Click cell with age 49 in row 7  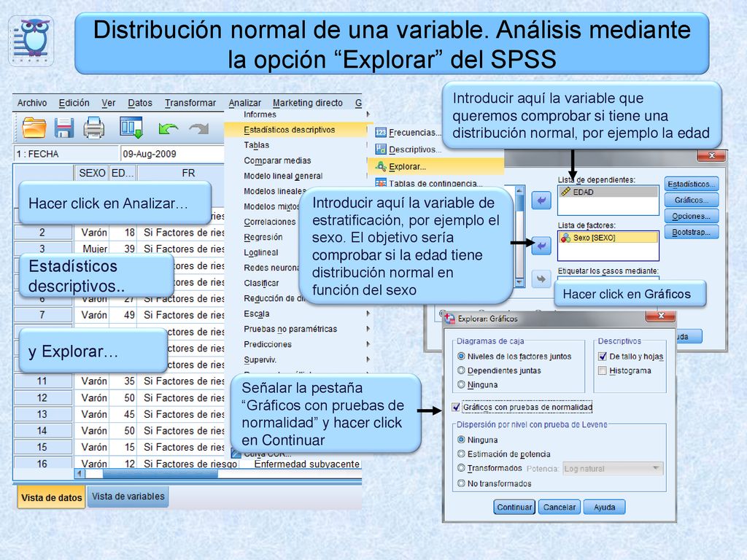coord(123,315)
